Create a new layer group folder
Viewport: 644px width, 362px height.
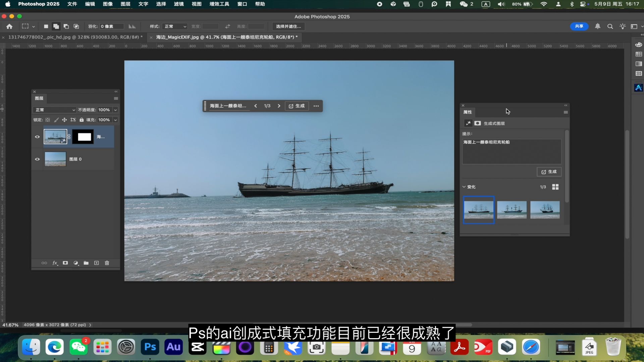point(86,263)
